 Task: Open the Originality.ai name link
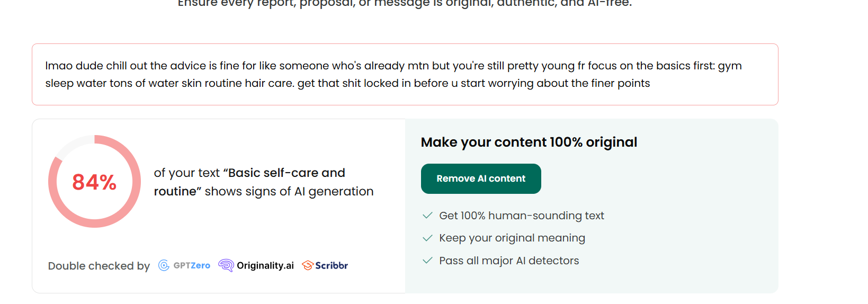click(265, 265)
